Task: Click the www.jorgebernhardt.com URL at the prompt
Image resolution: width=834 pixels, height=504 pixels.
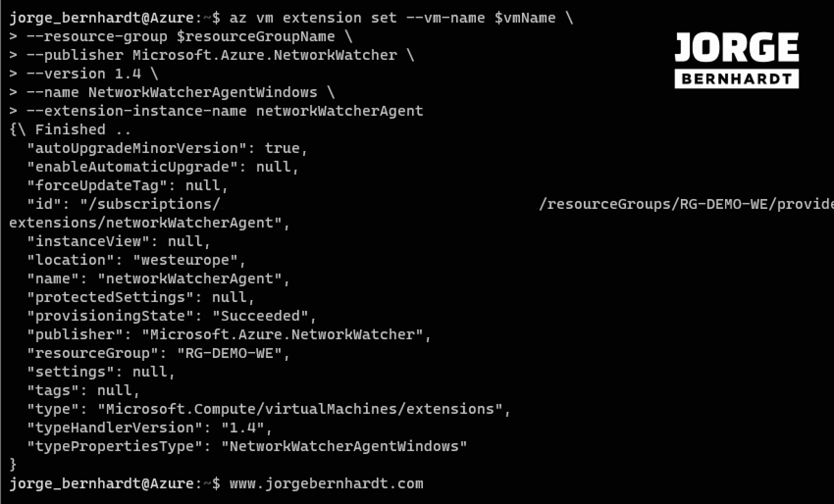Action: tap(326, 484)
